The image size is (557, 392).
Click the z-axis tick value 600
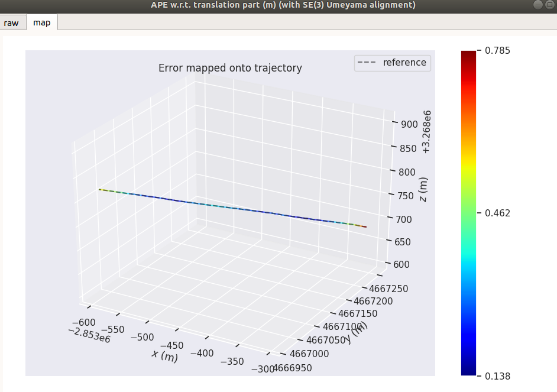point(401,264)
